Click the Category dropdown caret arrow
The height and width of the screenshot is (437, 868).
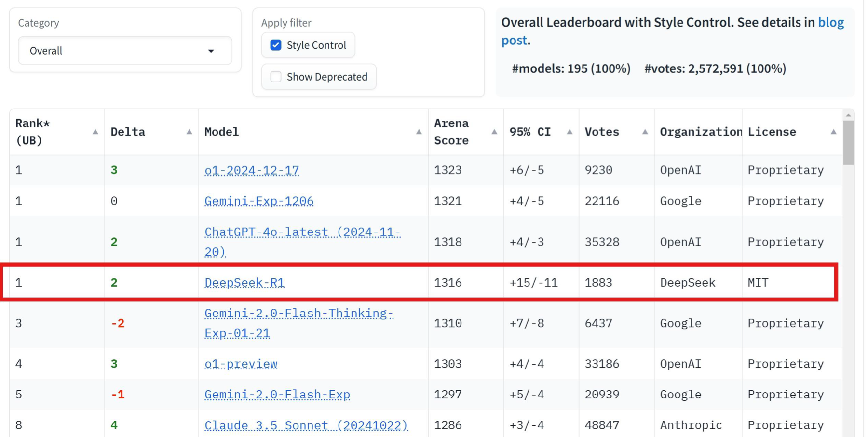coord(211,51)
